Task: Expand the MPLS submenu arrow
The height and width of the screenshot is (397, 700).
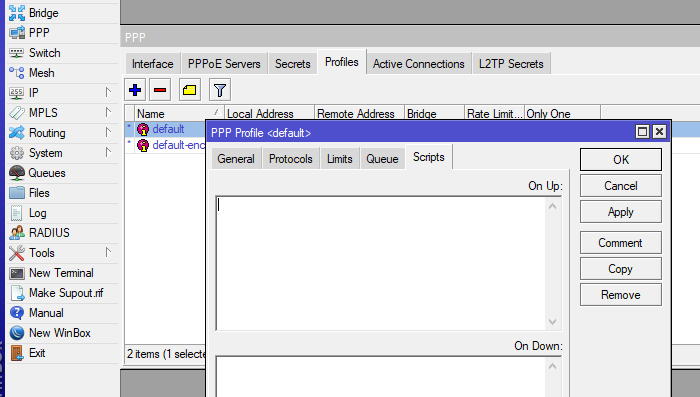Action: [108, 112]
